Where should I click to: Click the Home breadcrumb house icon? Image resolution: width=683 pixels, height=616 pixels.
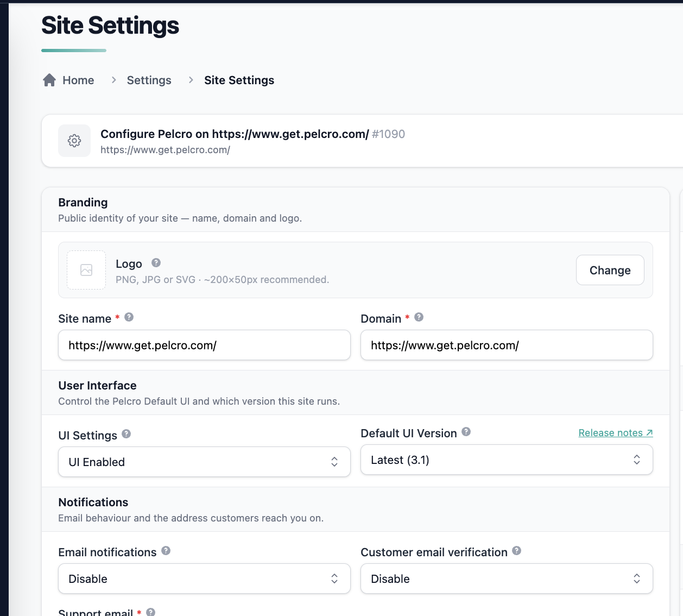coord(49,80)
